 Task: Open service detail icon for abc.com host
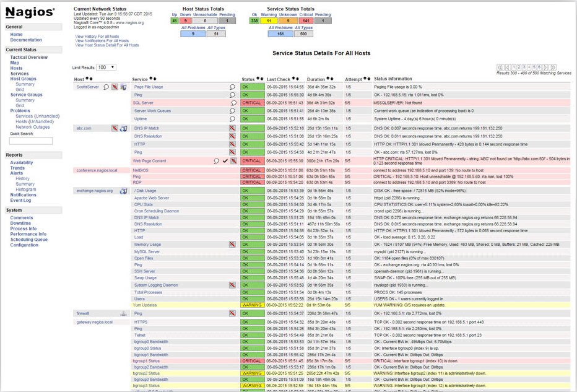124,128
